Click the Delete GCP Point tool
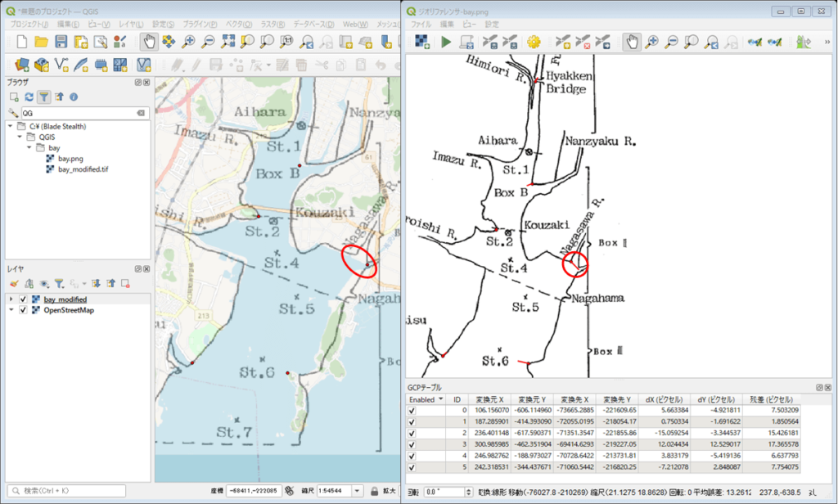This screenshot has height=504, width=838. [x=583, y=41]
